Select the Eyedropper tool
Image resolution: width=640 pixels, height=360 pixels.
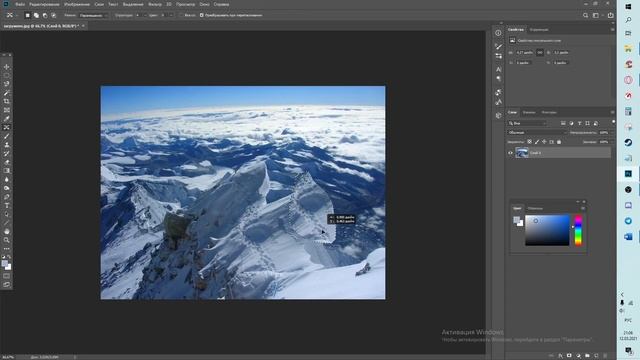point(7,119)
